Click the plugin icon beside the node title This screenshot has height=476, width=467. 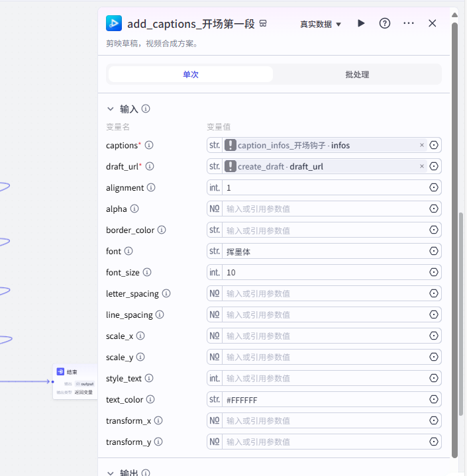(x=114, y=23)
